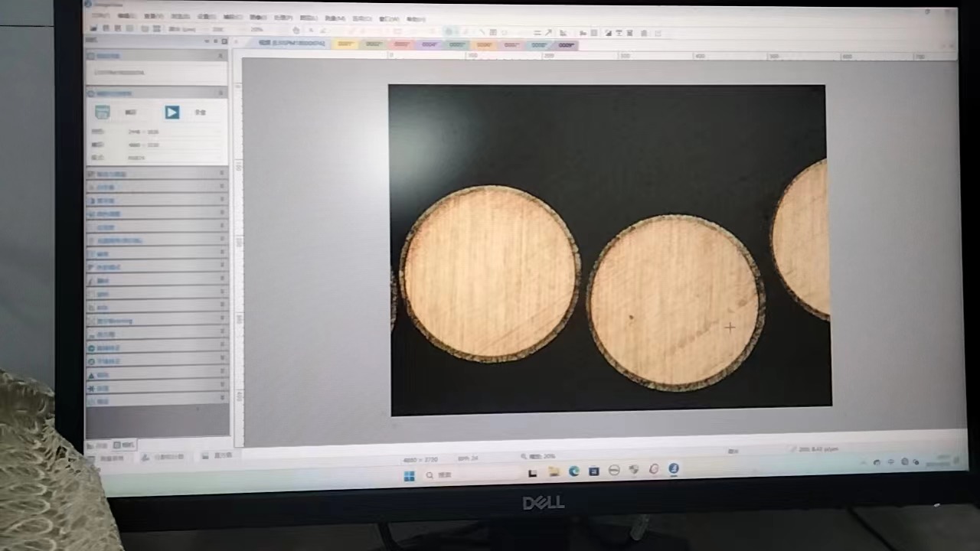The width and height of the screenshot is (980, 551).
Task: Open the 图像 Image menu
Action: coord(257,17)
